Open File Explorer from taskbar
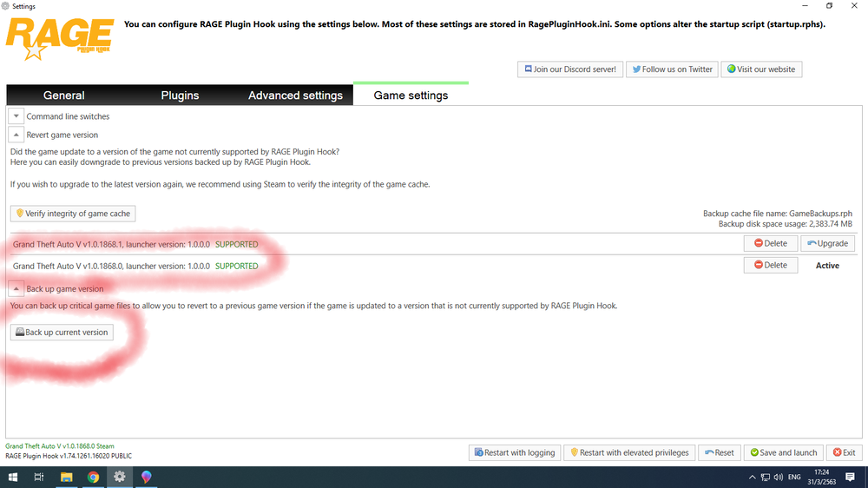The height and width of the screenshot is (488, 868). click(x=67, y=477)
